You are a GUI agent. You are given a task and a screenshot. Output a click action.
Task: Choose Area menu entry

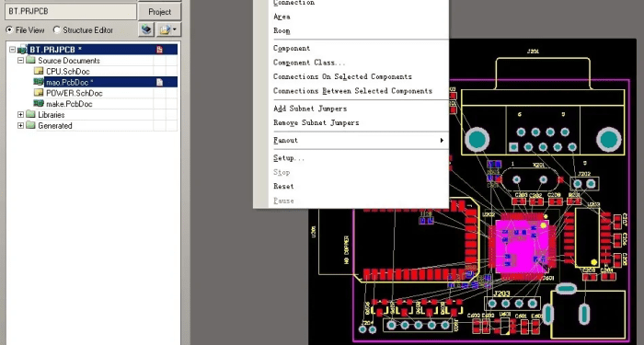coord(282,17)
